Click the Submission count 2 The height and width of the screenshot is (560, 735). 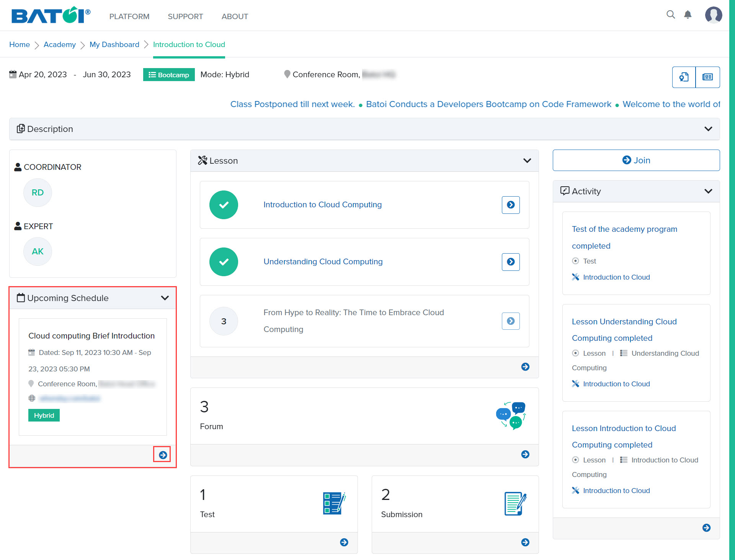[385, 495]
